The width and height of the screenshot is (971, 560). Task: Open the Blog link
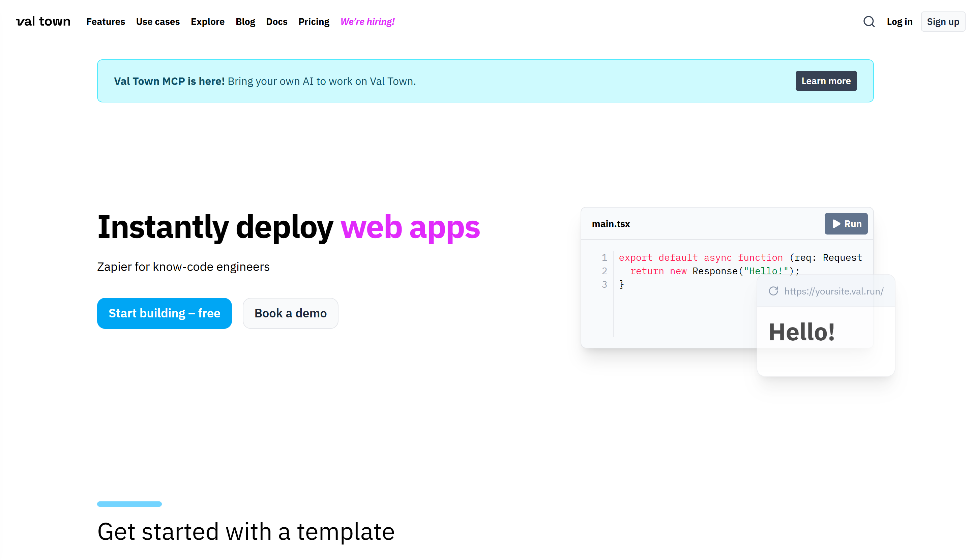[245, 22]
